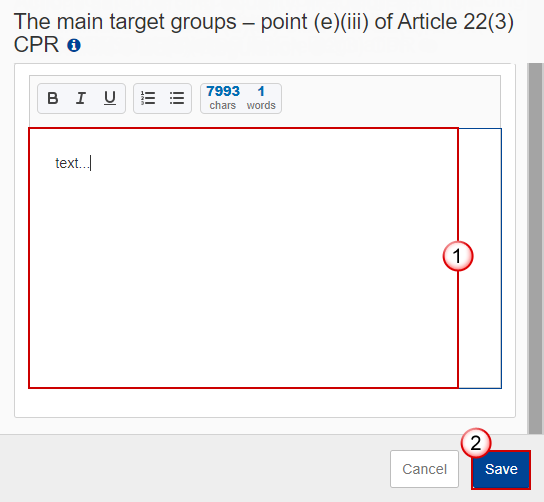This screenshot has height=502, width=544.
Task: Underline the selected text
Action: [110, 98]
